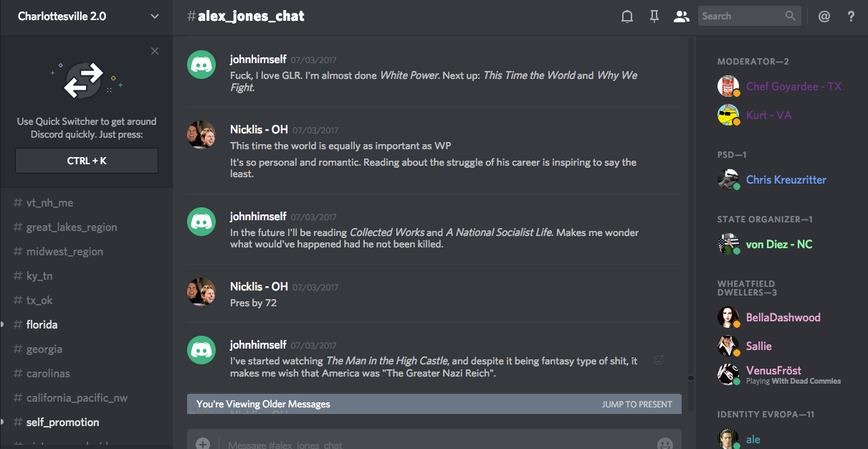
Task: Expand the server name dropdown menu
Action: 155,16
